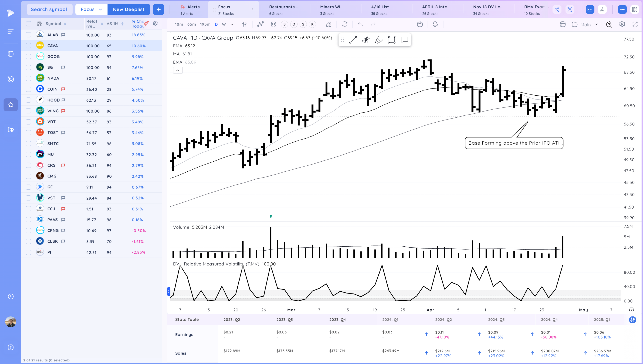Viewport: 643px width, 364px height.
Task: Select the chart view icon in header
Action: (x=590, y=9)
